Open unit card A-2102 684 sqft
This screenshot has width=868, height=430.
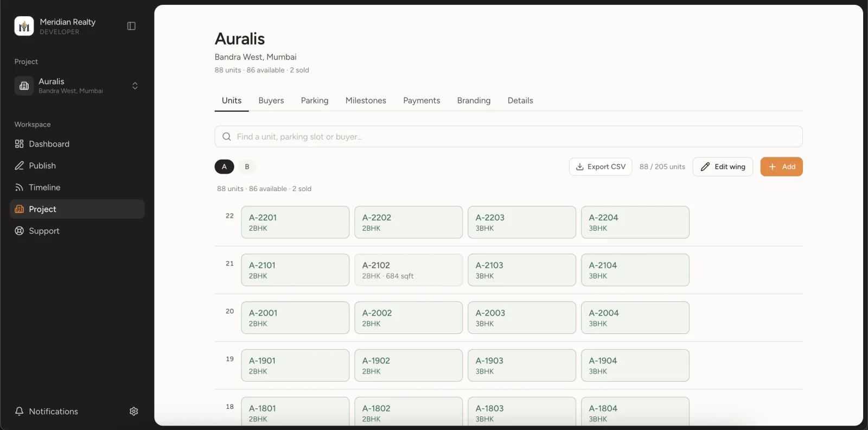click(409, 270)
